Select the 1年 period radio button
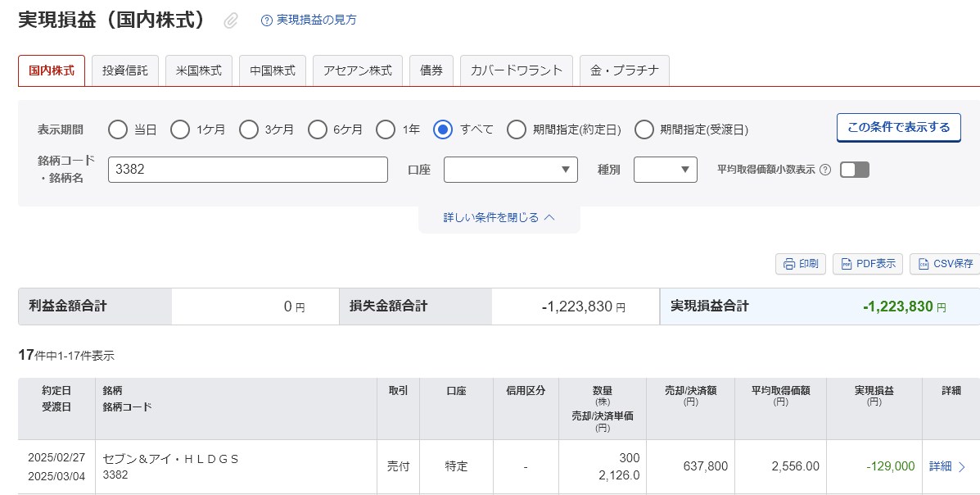Screen dimensions: 980x495 [386, 129]
